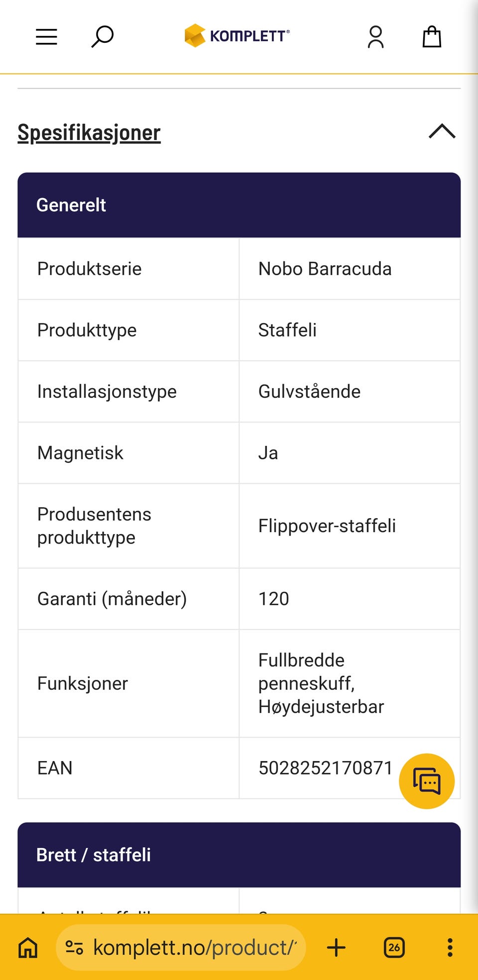Open the shopping bag cart
478x980 pixels.
pyautogui.click(x=432, y=36)
